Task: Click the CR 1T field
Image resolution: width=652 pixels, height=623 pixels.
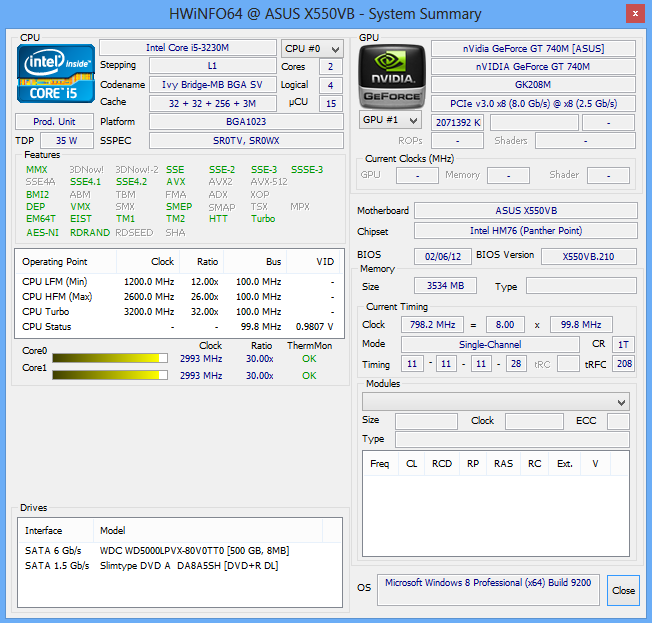Action: 623,344
